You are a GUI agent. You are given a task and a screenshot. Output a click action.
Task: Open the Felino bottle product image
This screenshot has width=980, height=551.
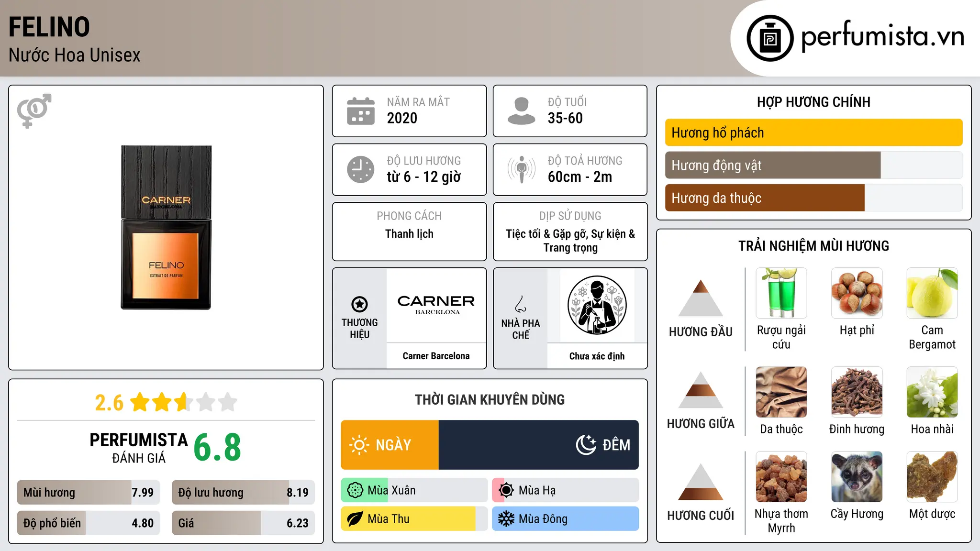(166, 228)
